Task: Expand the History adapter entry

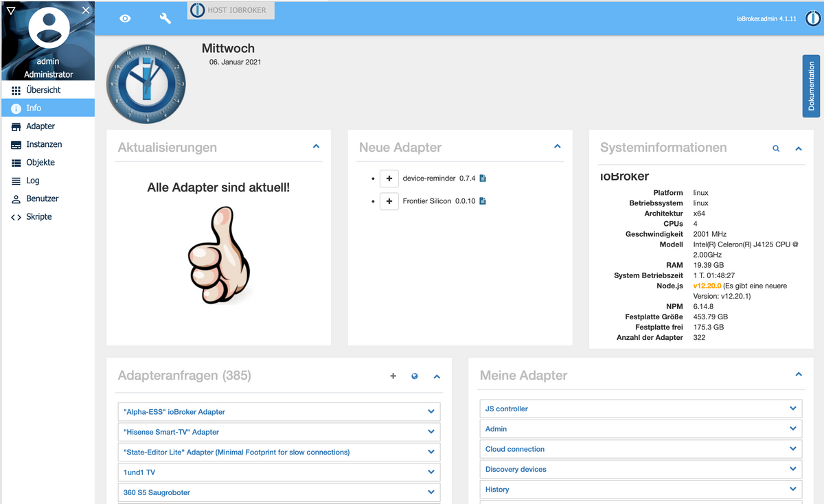Action: coord(641,490)
